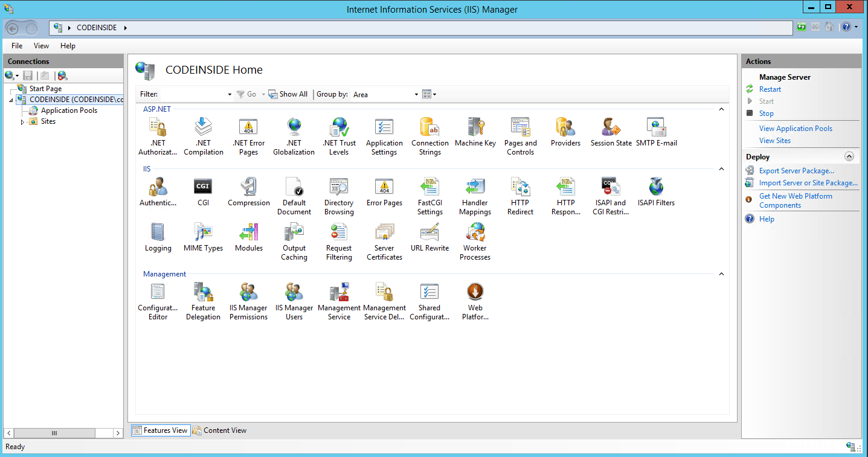Open .NET Compilation feature
868x457 pixels.
tap(204, 136)
